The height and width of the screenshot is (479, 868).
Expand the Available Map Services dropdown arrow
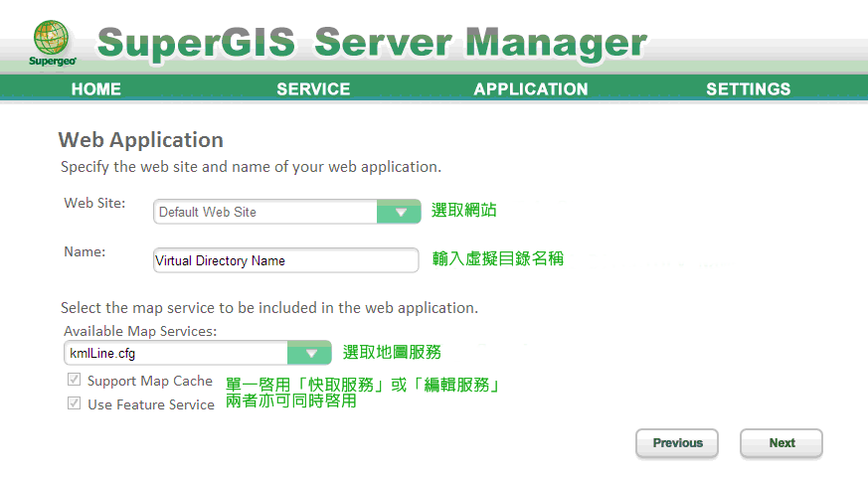309,353
